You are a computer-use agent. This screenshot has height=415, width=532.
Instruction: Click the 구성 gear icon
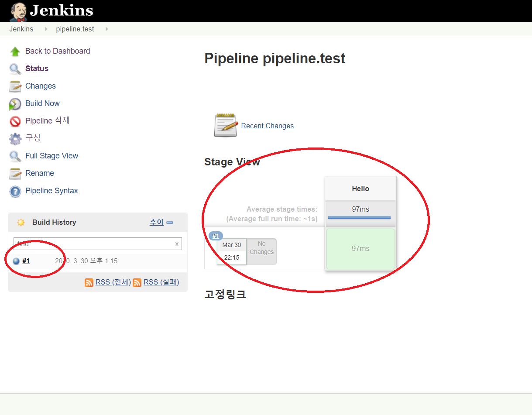tap(15, 139)
